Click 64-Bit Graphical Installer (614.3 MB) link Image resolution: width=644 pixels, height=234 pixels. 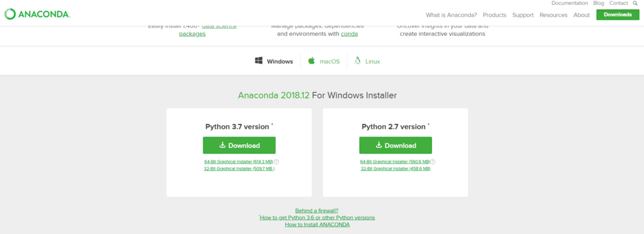238,162
